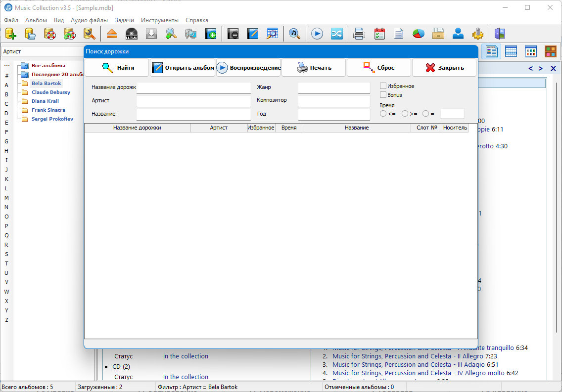This screenshot has height=392, width=562.
Task: Open the Задачи menu
Action: (124, 20)
